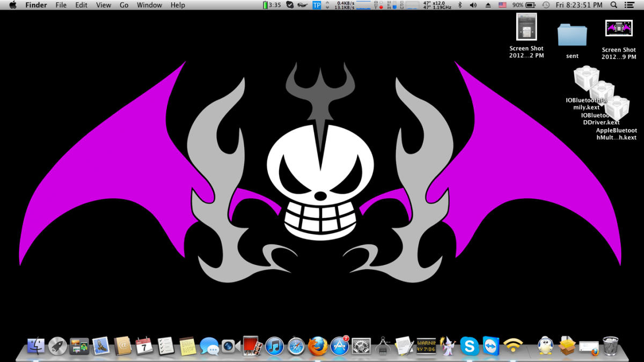Open Photo Booth in the dock

(x=252, y=346)
